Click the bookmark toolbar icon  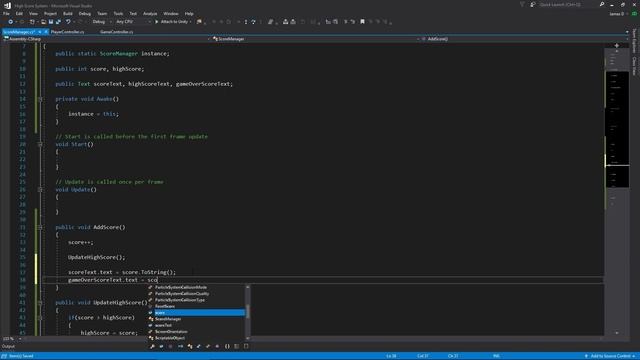362,22
